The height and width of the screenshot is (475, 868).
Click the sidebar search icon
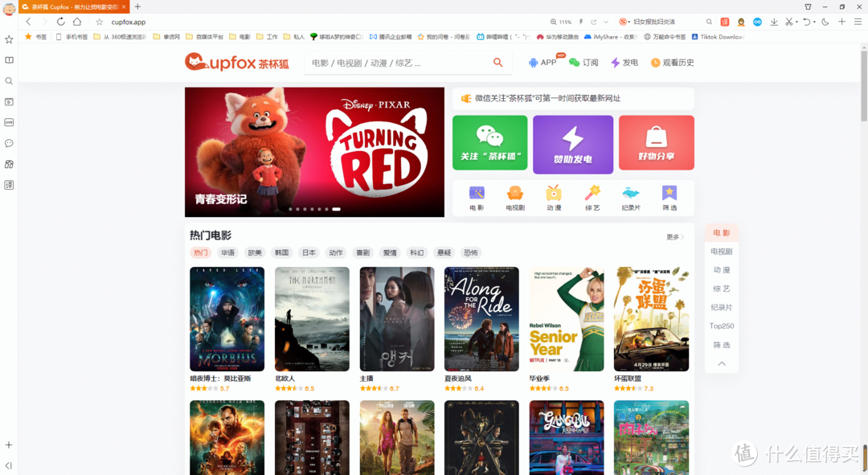coord(9,81)
